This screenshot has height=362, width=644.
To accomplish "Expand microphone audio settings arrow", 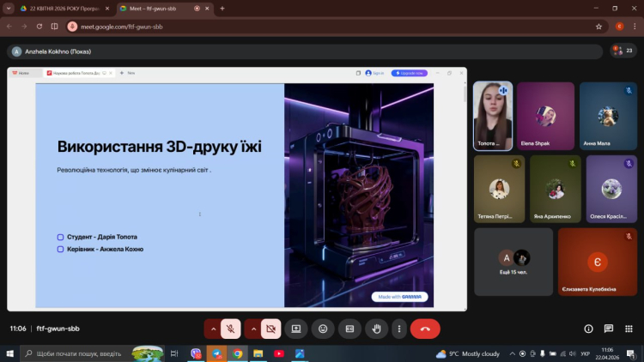I will [213, 329].
